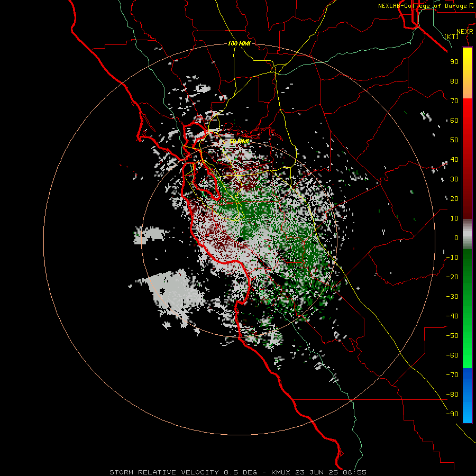Click the -80 knot value on the scale
Screen dimensions: 476x476
pos(452,395)
